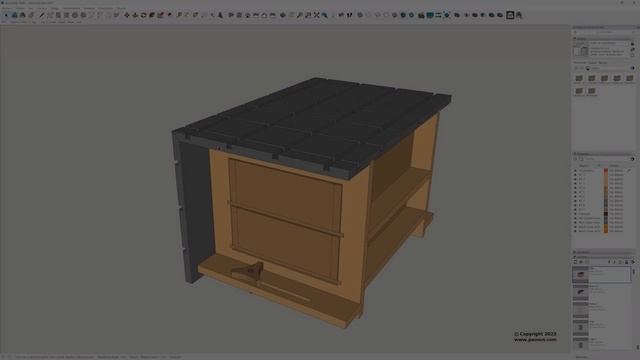Select the Offset tool
Image resolution: width=640 pixels, height=360 pixels.
(169, 15)
